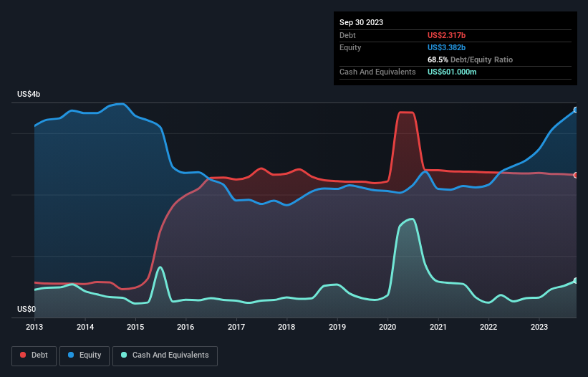Toggle the Cash And Equivalents legend button
Viewport: 588px width, 377px height.
pos(165,355)
